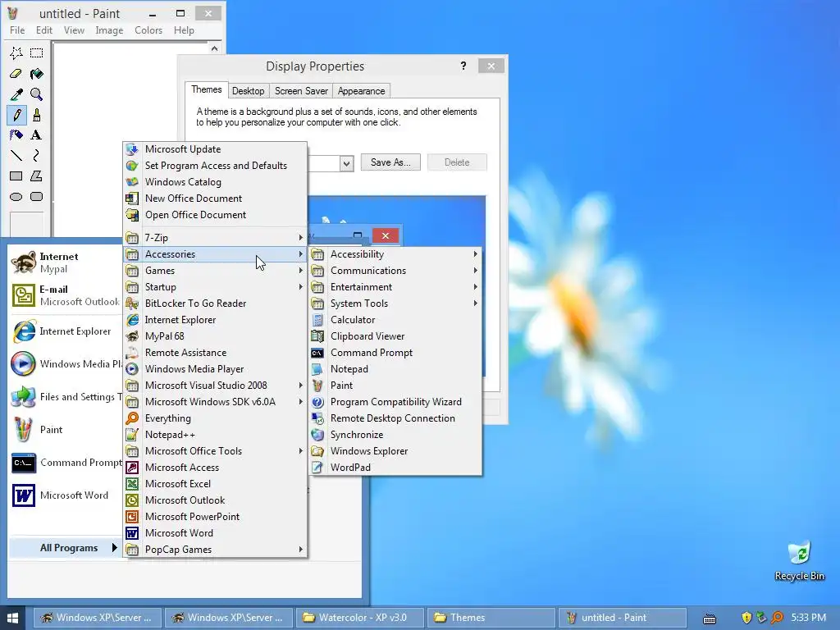Switch to Watercolor - XP v3.0 taskbar button
This screenshot has height=630, width=840.
click(360, 618)
